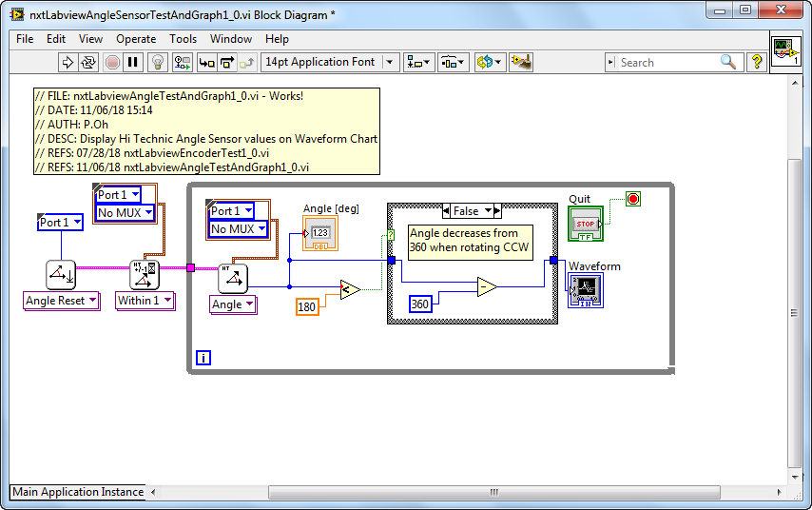Click the Step Into button
Image resolution: width=812 pixels, height=510 pixels.
pos(207,63)
